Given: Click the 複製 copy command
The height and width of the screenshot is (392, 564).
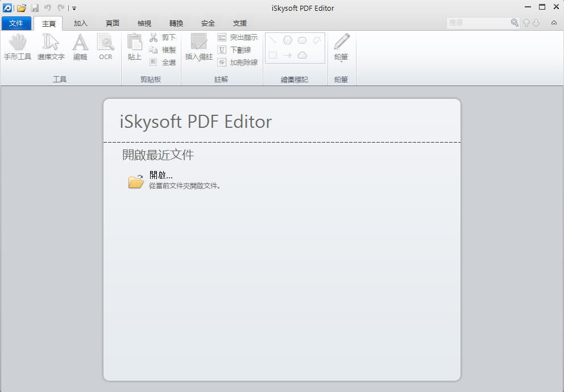Looking at the screenshot, I should (x=163, y=50).
